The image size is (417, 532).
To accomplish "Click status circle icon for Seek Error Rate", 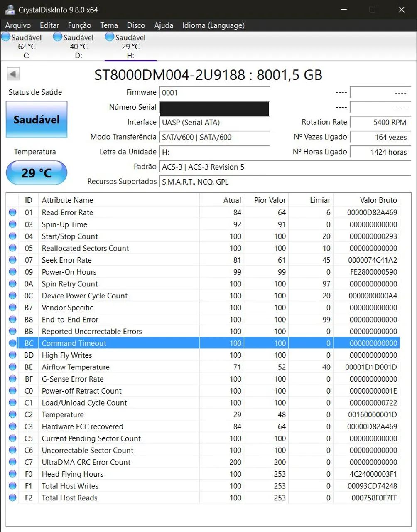I will coord(12,260).
